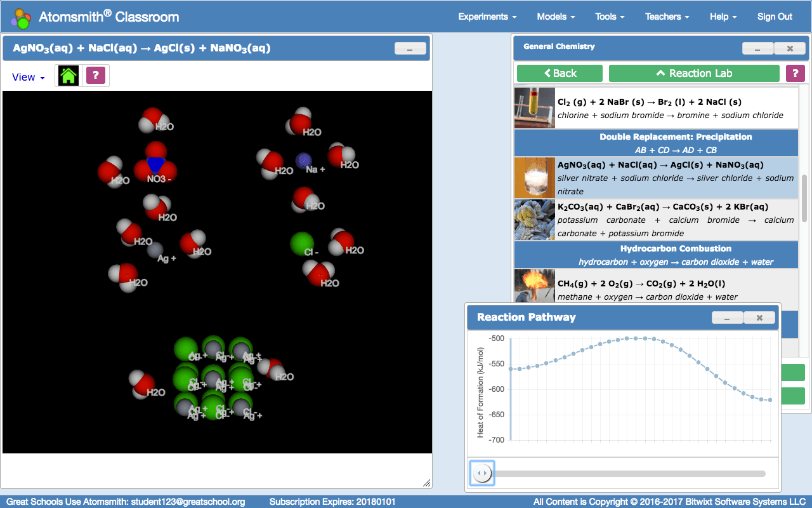Close the Reaction Pathway window
This screenshot has height=508, width=812.
[759, 317]
